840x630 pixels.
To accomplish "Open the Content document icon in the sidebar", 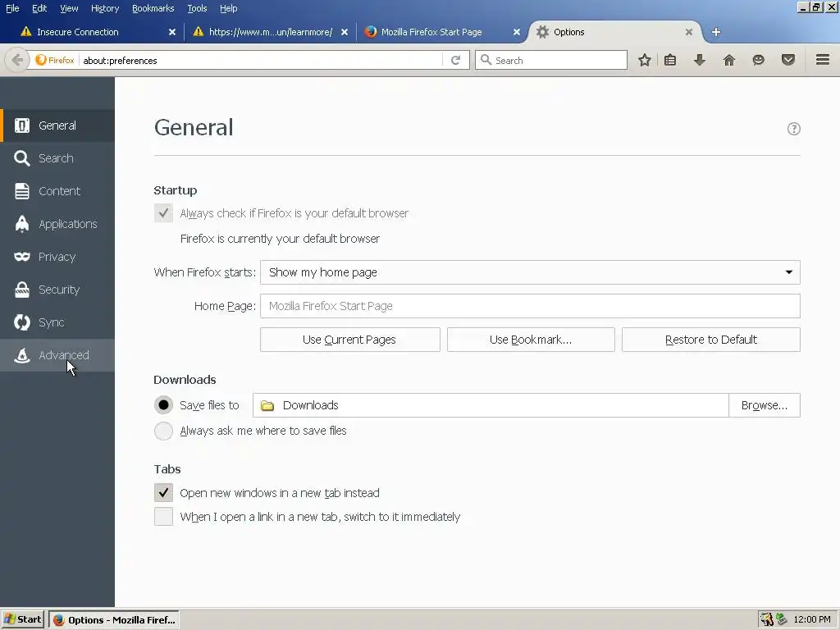I will click(x=22, y=190).
